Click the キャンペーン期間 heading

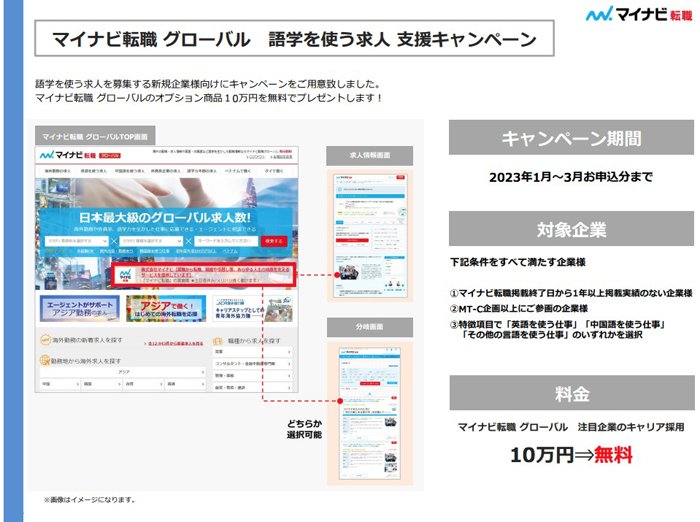(571, 138)
